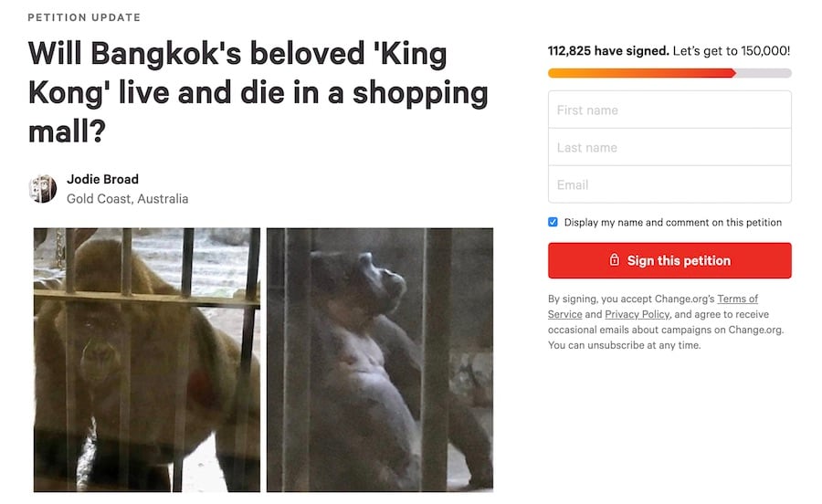Click the 'Display my name and comment' label
Image resolution: width=822 pixels, height=504 pixels.
click(x=672, y=222)
